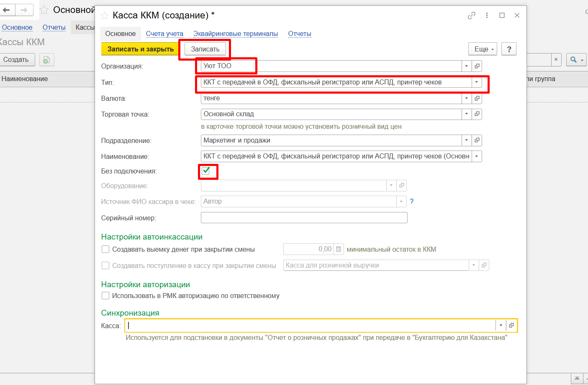
Task: Switch to the Счета учета tab
Action: point(164,34)
